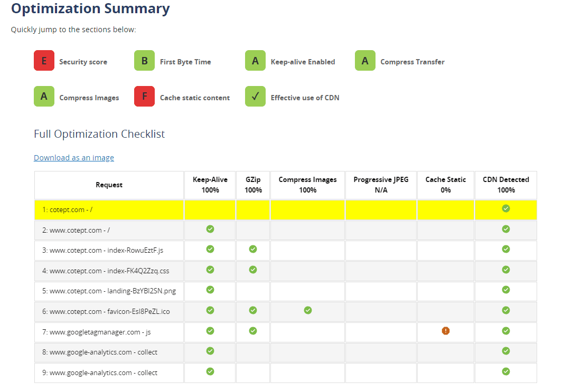Click the Compress Images checkmark in the favicon row
Viewport: 563px width, 392px height.
[x=307, y=310]
